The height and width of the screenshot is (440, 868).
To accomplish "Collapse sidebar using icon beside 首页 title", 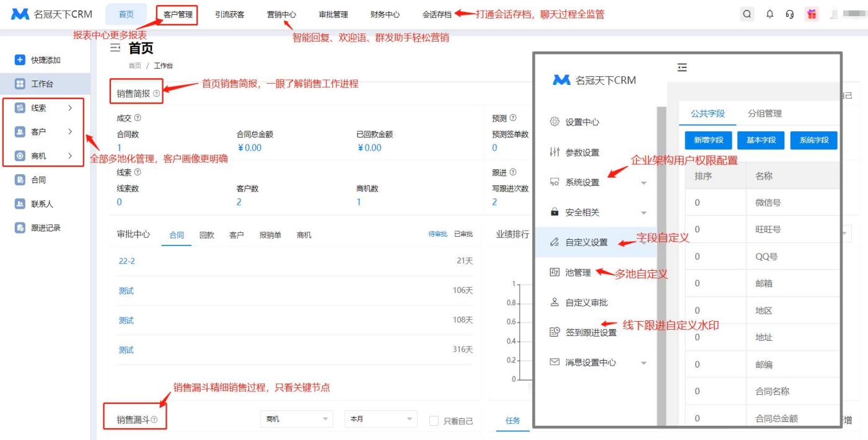I will coord(115,48).
